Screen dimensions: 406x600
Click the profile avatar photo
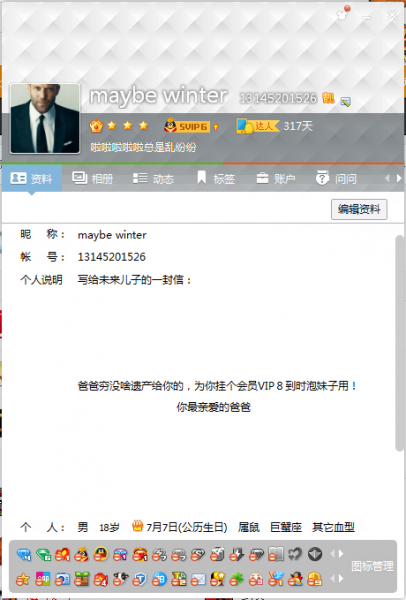45,118
